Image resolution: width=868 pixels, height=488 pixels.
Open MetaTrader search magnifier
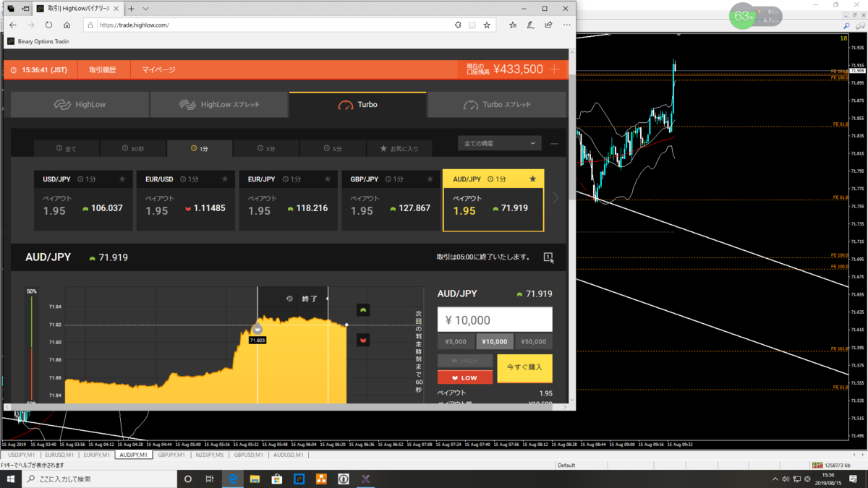(x=846, y=26)
